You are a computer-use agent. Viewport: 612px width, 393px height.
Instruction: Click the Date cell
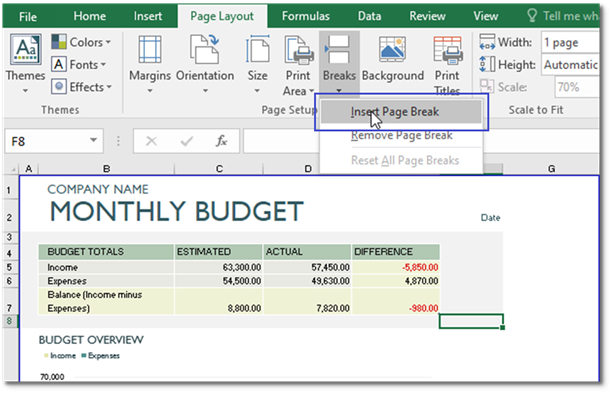tap(490, 218)
